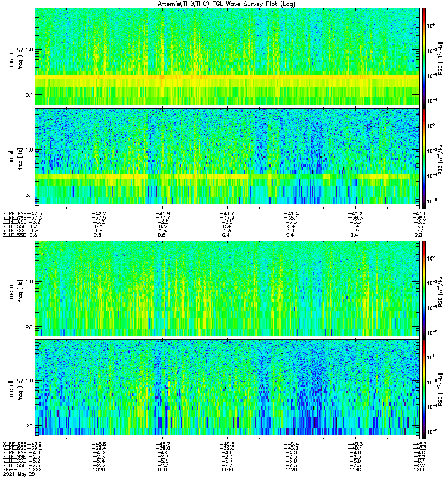The width and height of the screenshot is (448, 478).
Task: Click the PSD [nT²/Hz] label of THB B-parallel panel
Action: (440, 158)
